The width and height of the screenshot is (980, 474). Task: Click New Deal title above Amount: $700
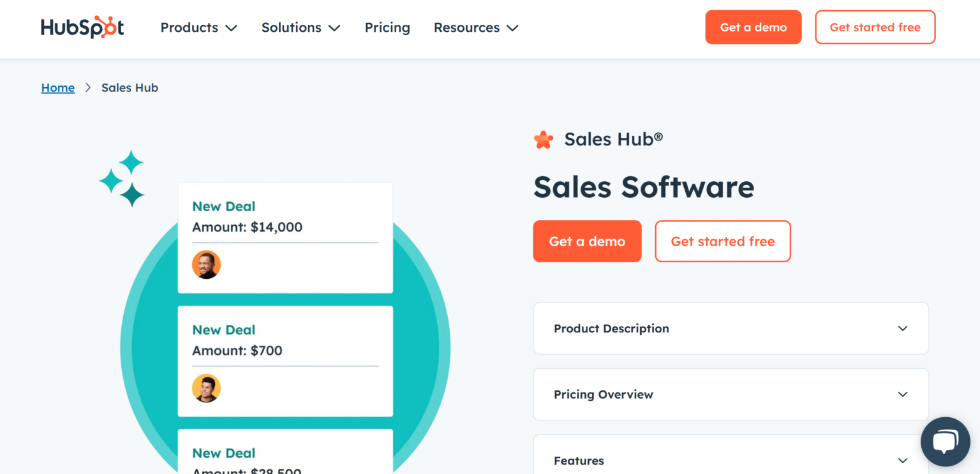224,330
